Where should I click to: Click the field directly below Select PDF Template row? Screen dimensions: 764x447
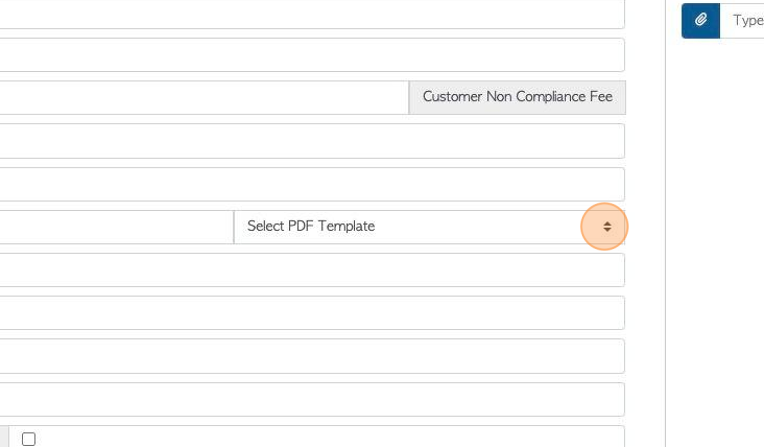tap(312, 270)
